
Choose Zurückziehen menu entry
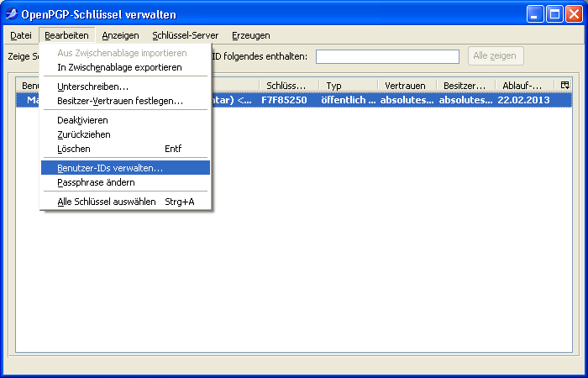[125, 134]
